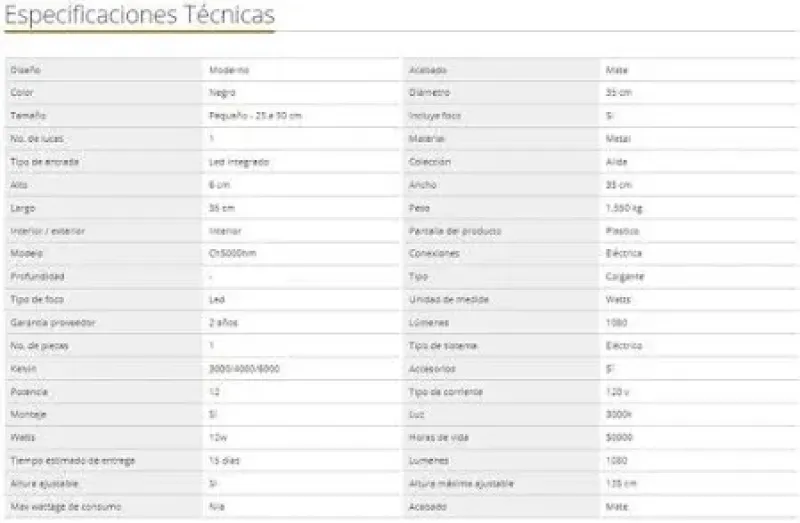
Task: Click the Especificaciones Técnicas heading
Action: point(140,16)
